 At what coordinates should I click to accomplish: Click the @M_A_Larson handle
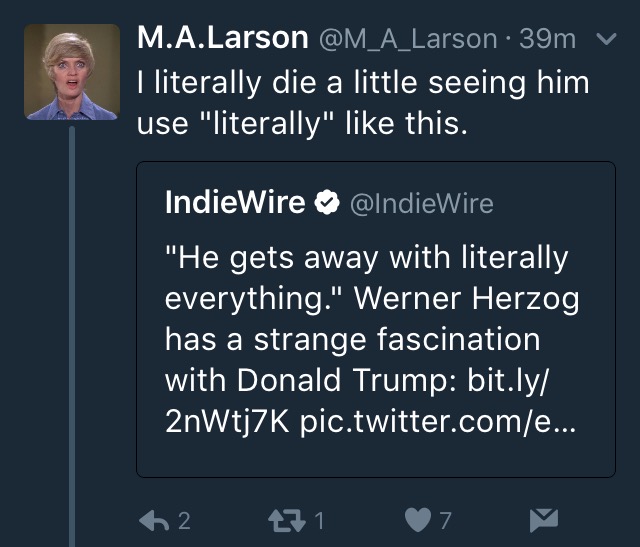tap(407, 39)
